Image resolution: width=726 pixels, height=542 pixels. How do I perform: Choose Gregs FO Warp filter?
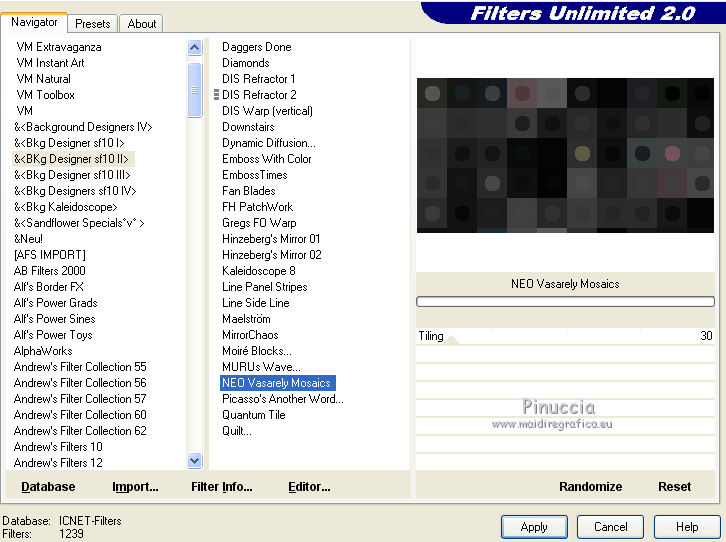tap(259, 223)
